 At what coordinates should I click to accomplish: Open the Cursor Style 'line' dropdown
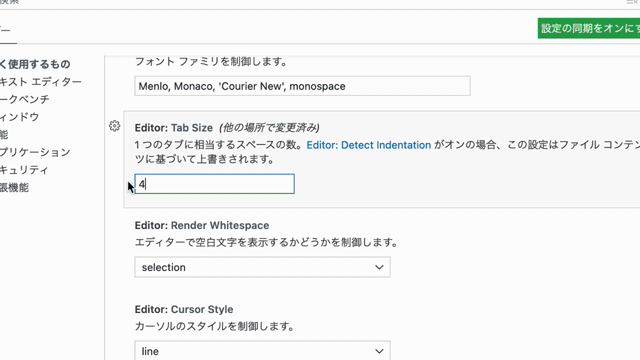pos(262,351)
